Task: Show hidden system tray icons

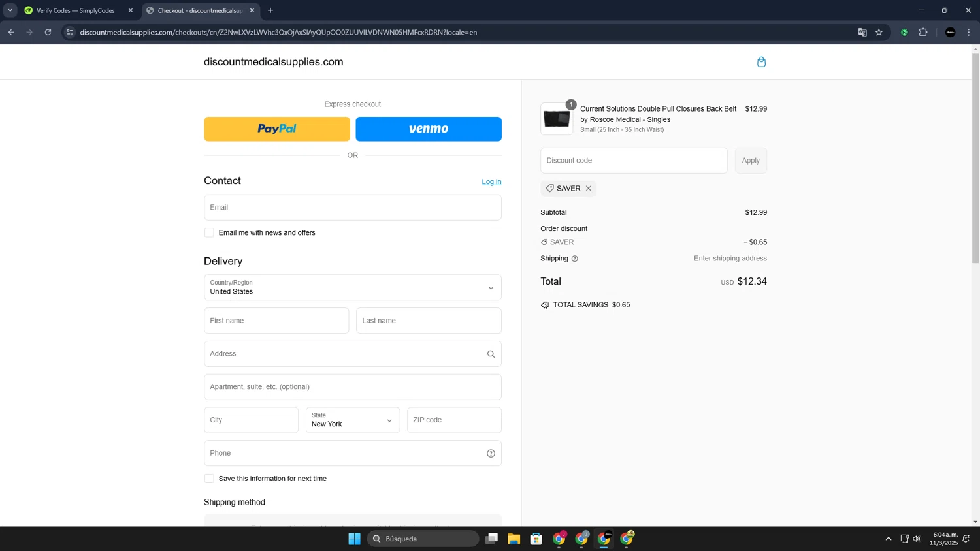Action: (889, 539)
